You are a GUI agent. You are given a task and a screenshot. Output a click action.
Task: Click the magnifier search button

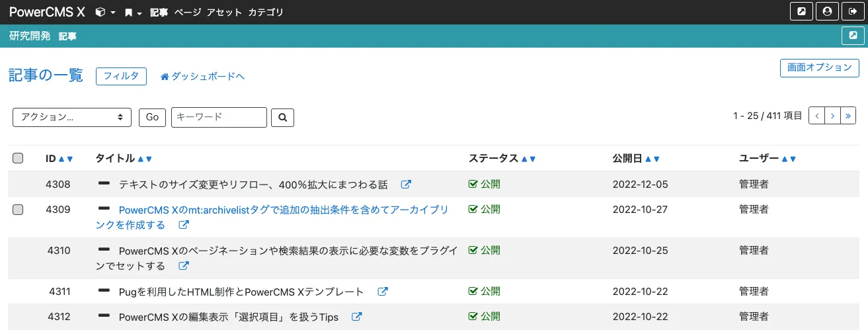pyautogui.click(x=282, y=117)
